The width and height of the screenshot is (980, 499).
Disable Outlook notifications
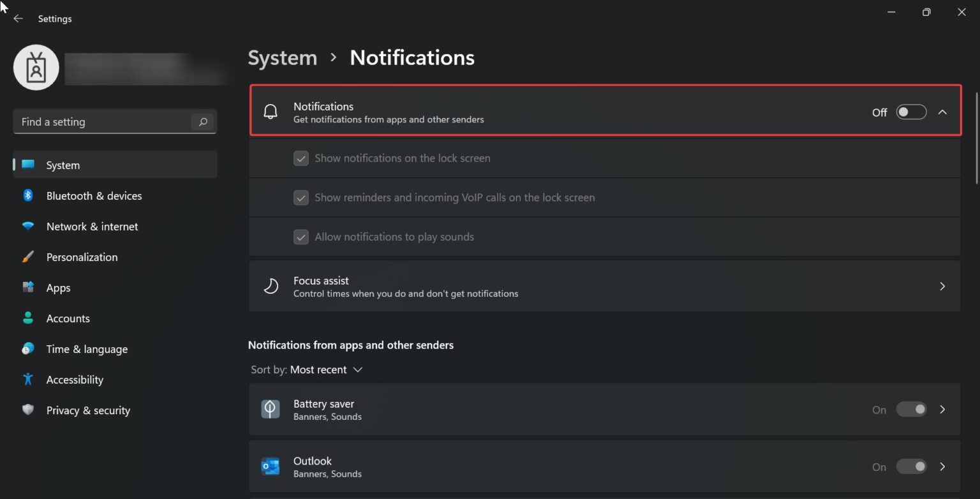click(x=911, y=466)
